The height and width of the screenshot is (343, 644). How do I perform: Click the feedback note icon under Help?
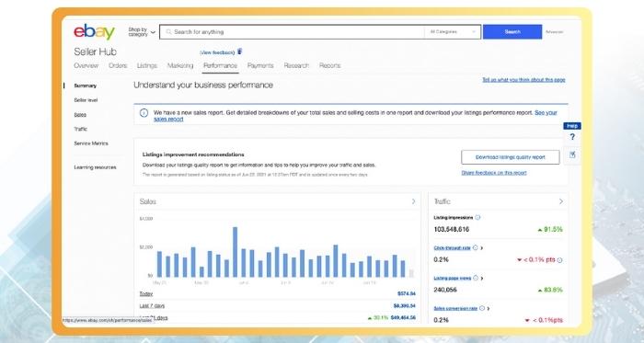[x=572, y=154]
